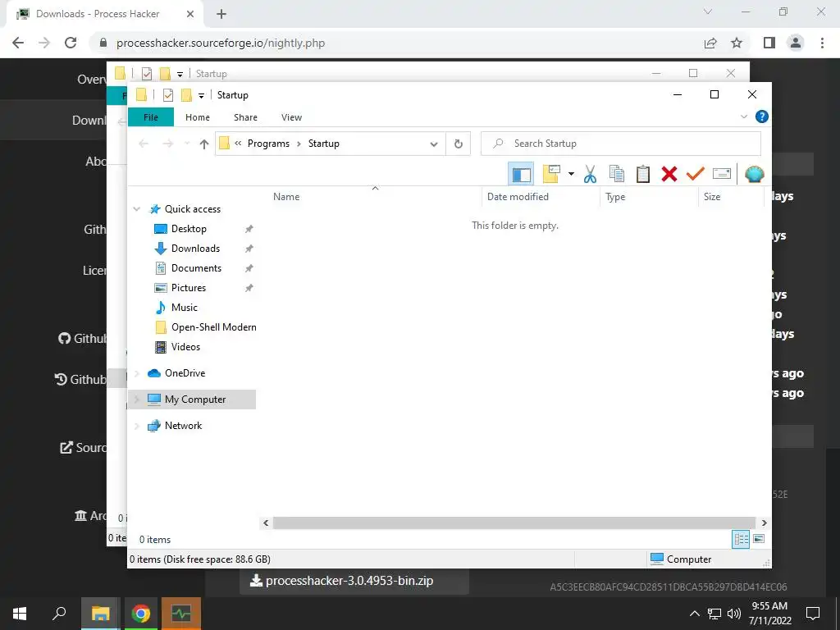The width and height of the screenshot is (840, 630).
Task: Click the Startup breadcrumb in the address bar
Action: pyautogui.click(x=323, y=144)
